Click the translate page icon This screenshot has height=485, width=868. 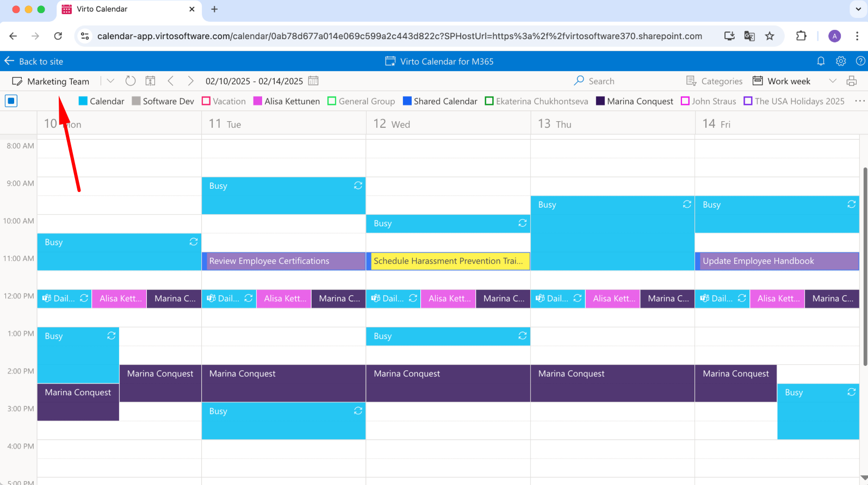(x=749, y=36)
